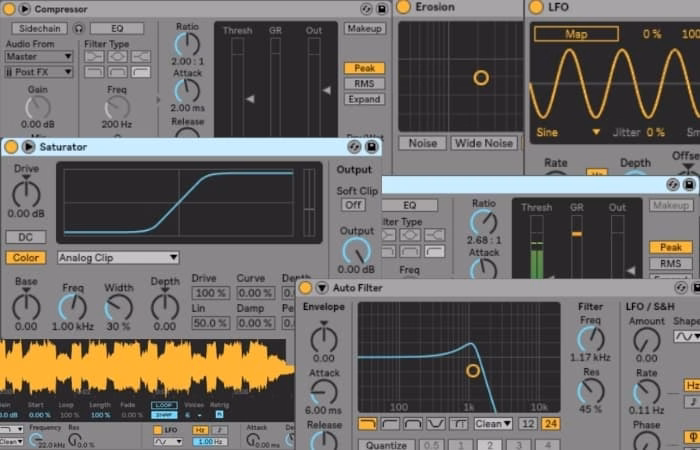This screenshot has width=700, height=450.
Task: Click the LFO Map button
Action: click(576, 33)
